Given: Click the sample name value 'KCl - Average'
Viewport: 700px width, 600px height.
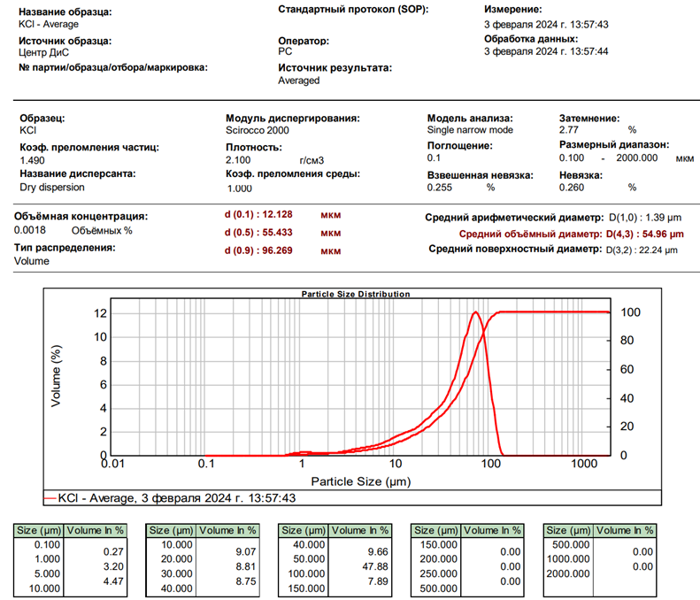Looking at the screenshot, I should tap(49, 24).
